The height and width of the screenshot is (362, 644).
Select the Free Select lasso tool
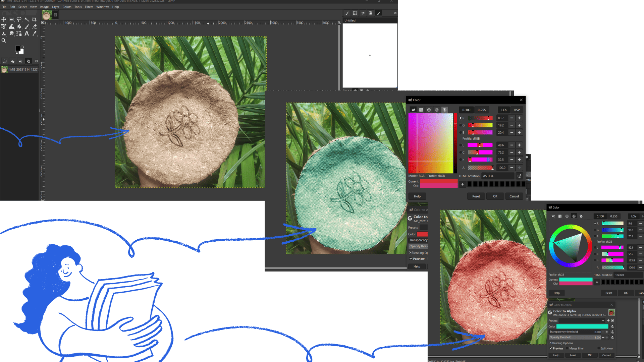19,19
